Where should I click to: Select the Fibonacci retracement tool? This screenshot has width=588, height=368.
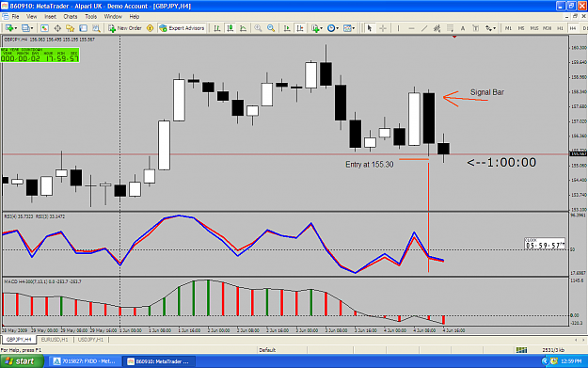(x=450, y=28)
